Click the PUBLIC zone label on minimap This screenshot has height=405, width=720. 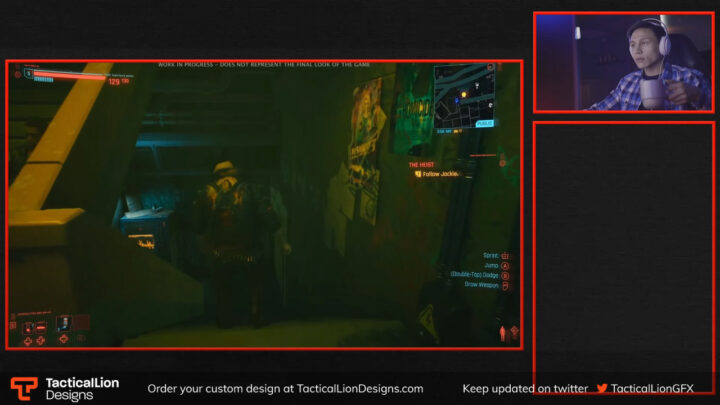pyautogui.click(x=484, y=124)
